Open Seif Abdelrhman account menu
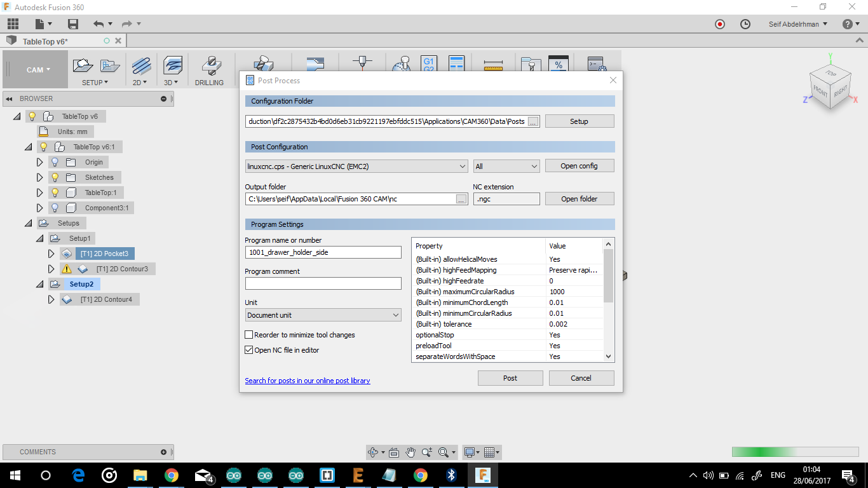Screen dimensions: 868x488 pyautogui.click(x=799, y=24)
